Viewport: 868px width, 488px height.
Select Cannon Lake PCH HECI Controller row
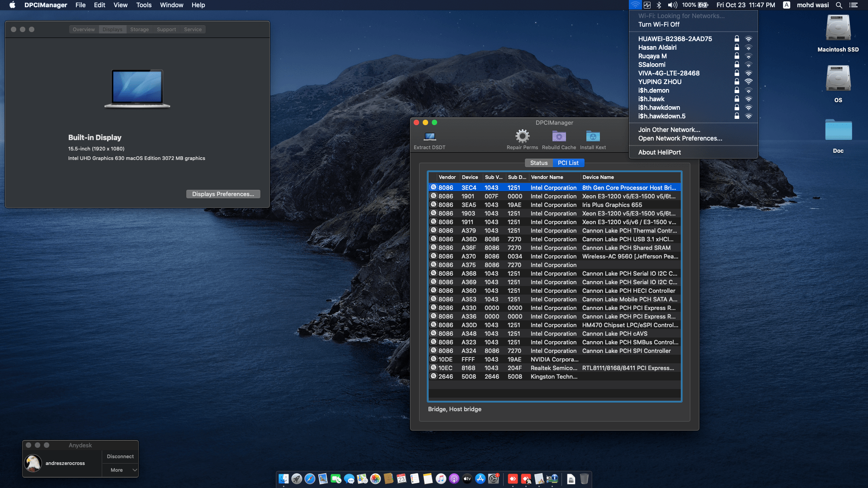(554, 291)
